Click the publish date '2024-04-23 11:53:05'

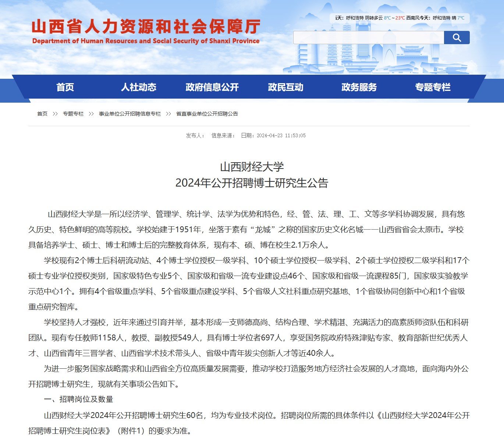[281, 135]
